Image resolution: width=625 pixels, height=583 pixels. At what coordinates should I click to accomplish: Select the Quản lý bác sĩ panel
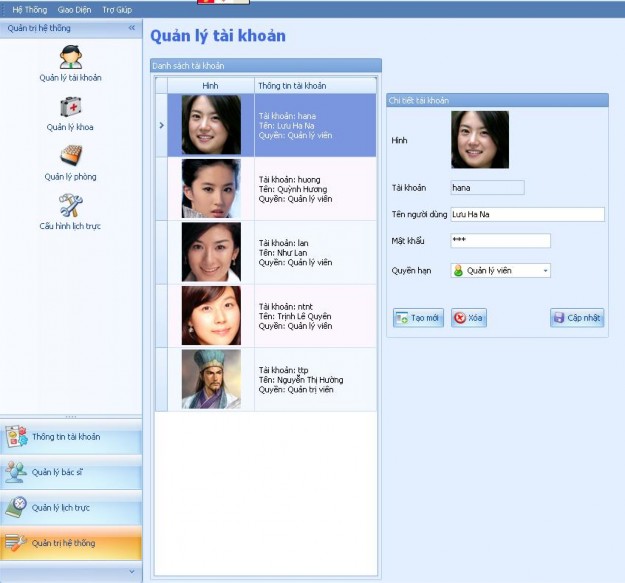point(71,472)
